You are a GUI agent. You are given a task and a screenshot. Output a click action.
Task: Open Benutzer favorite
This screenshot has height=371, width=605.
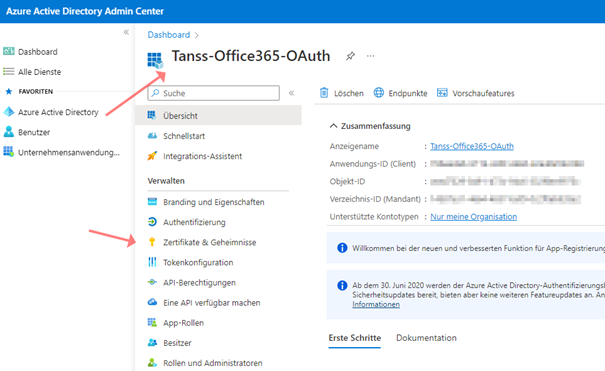pyautogui.click(x=34, y=132)
